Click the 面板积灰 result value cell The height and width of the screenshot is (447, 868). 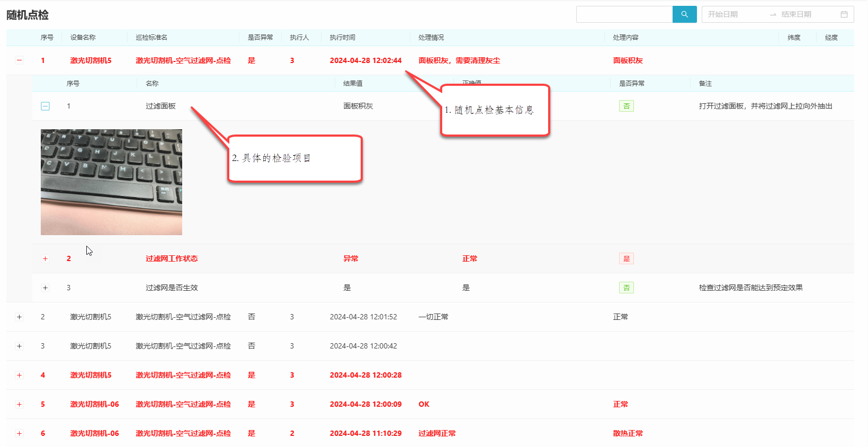pyautogui.click(x=358, y=106)
